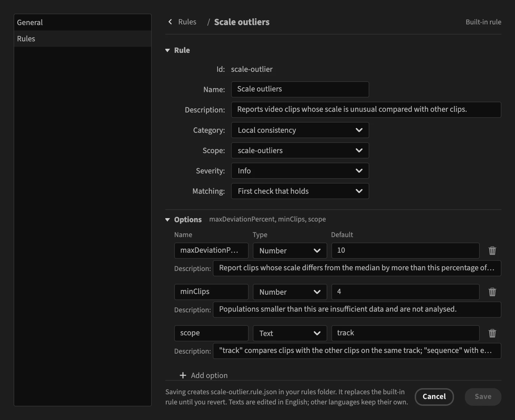Collapse the Rule section triangle
Image resolution: width=515 pixels, height=420 pixels.
pyautogui.click(x=167, y=50)
